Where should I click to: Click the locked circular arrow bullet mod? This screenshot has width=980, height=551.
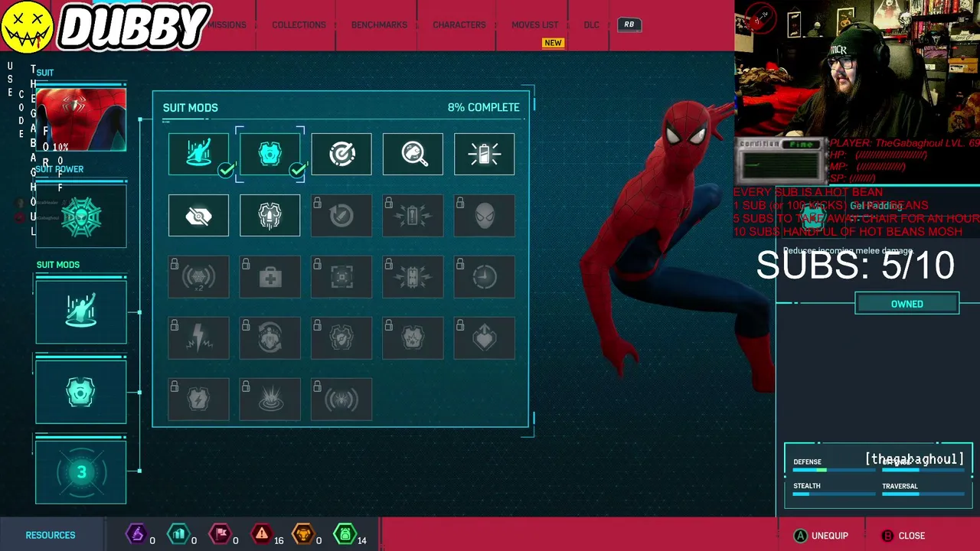[x=341, y=215]
